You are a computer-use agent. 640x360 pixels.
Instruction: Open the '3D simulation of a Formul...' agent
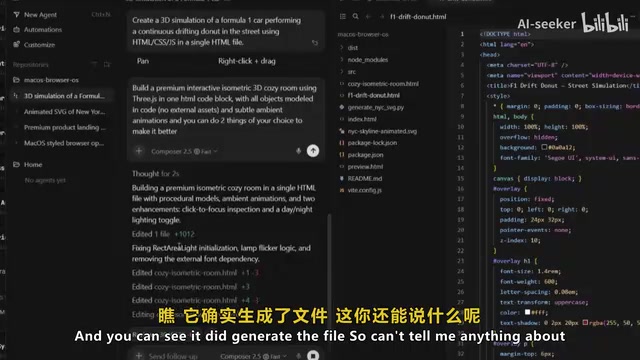point(61,96)
